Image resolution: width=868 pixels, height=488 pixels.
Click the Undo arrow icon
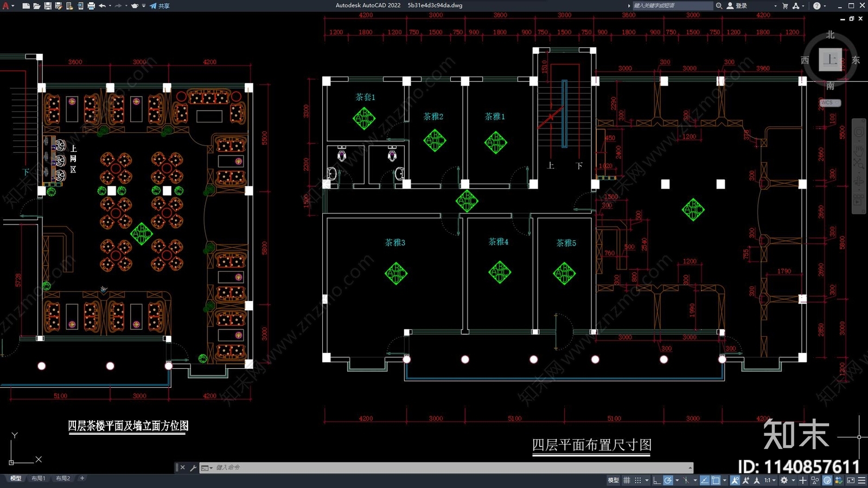click(102, 6)
